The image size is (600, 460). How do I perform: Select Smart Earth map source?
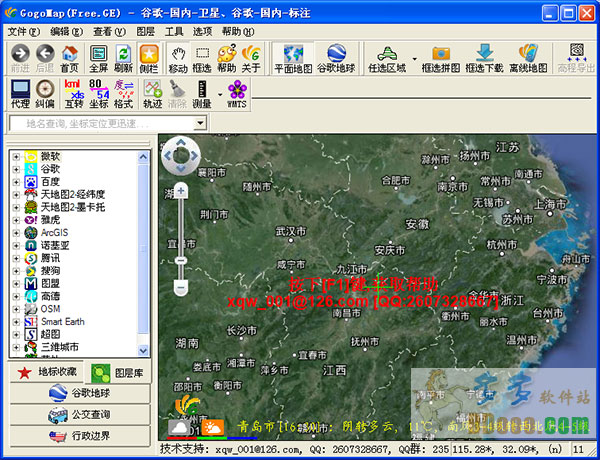pyautogui.click(x=63, y=321)
